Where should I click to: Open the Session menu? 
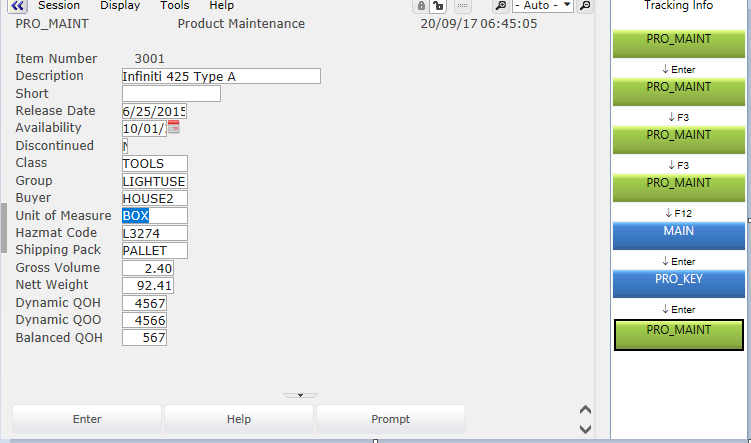click(59, 6)
